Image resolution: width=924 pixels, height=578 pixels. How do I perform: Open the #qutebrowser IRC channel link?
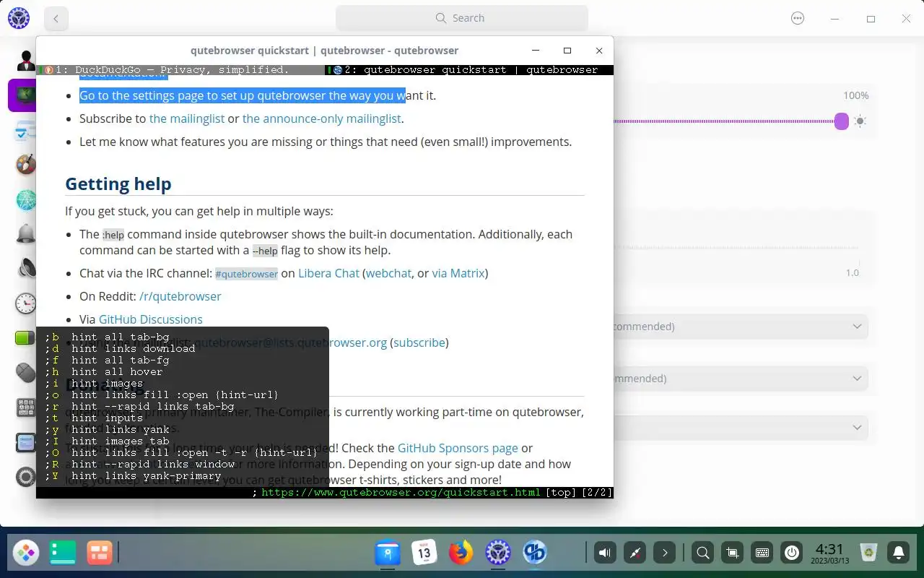(x=246, y=274)
